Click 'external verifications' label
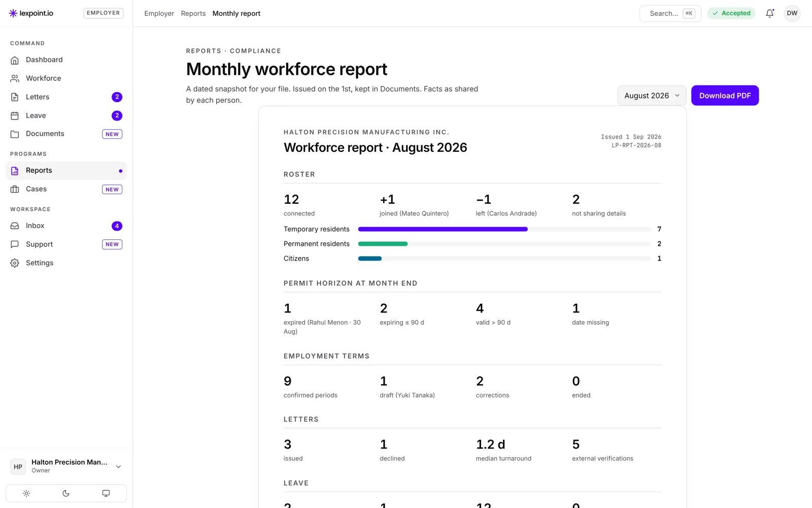 (602, 458)
